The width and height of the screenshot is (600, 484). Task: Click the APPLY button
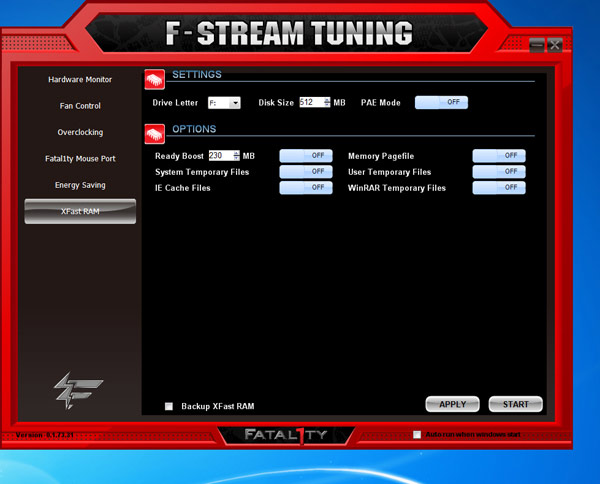(452, 404)
